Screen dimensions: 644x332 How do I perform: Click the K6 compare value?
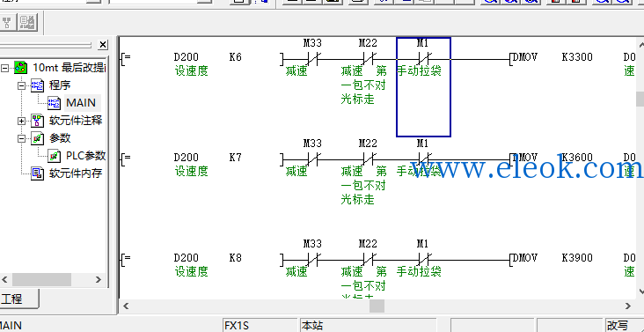(235, 57)
